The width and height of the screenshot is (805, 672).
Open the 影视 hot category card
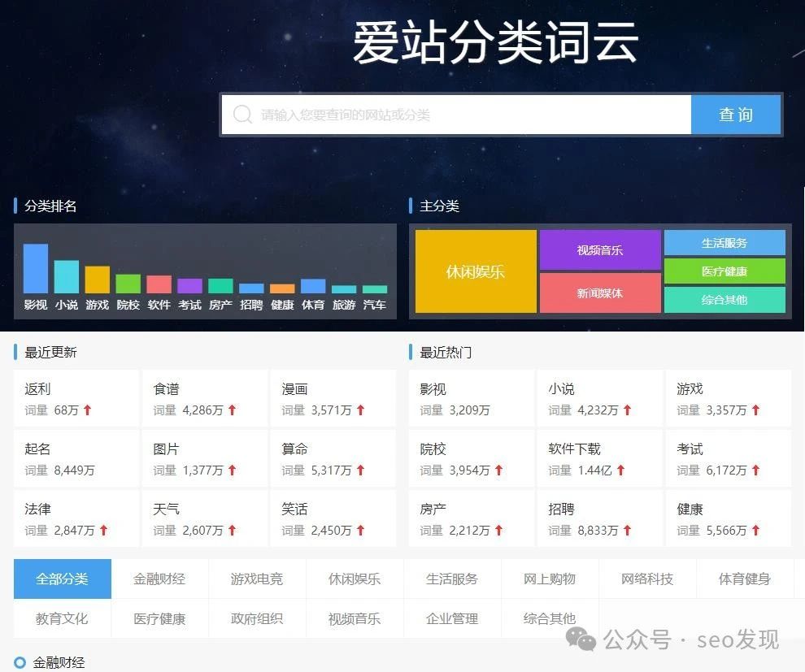(472, 399)
